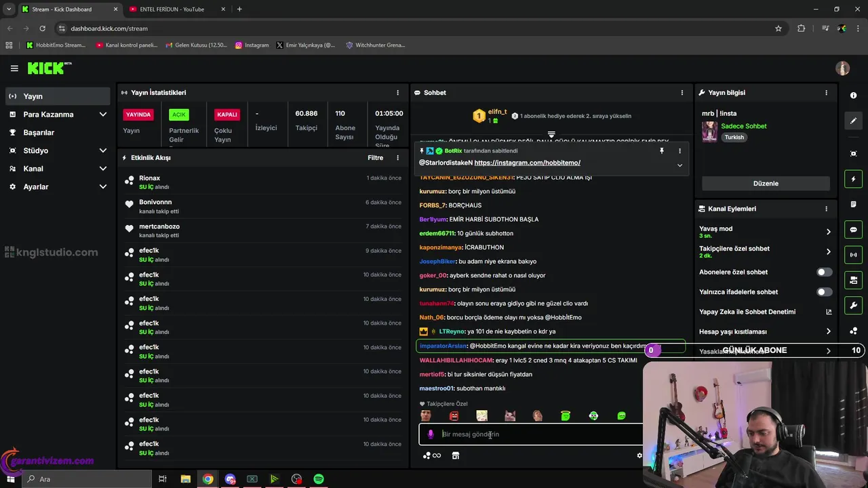Select the cat emote in chat
Screen dimensions: 868x488
coord(510,416)
